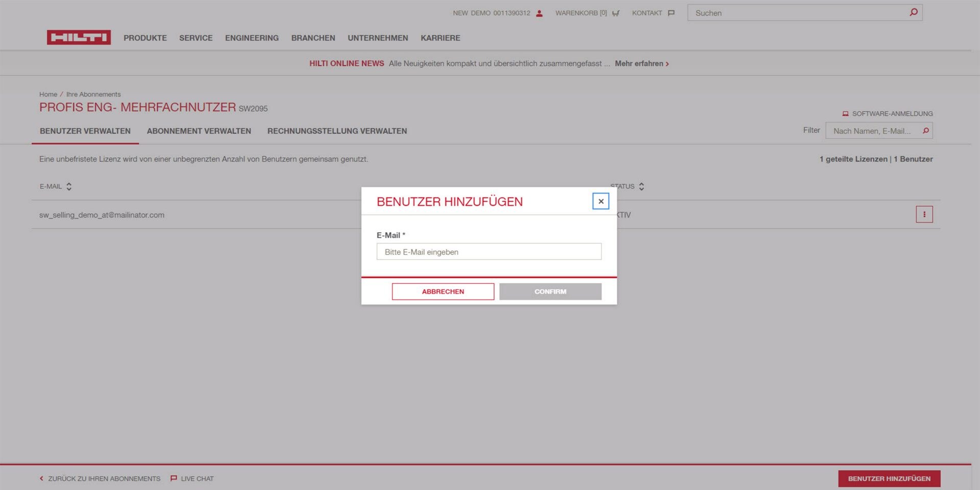Open the Karriere menu

pyautogui.click(x=440, y=38)
